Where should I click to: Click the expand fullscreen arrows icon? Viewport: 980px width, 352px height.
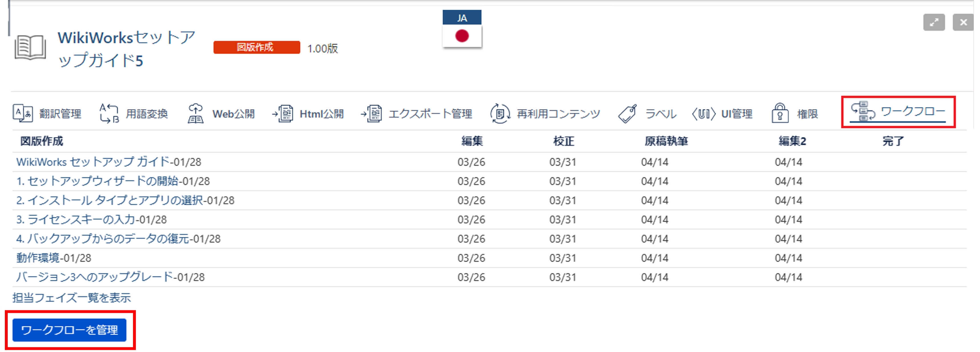point(933,23)
